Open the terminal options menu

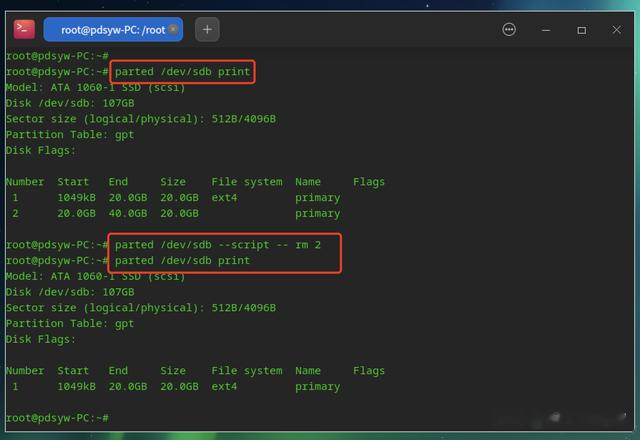[x=509, y=29]
